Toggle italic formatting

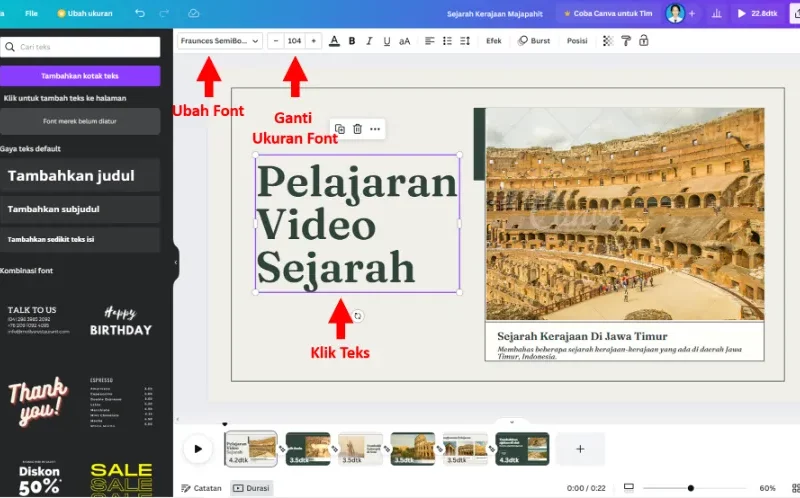369,41
